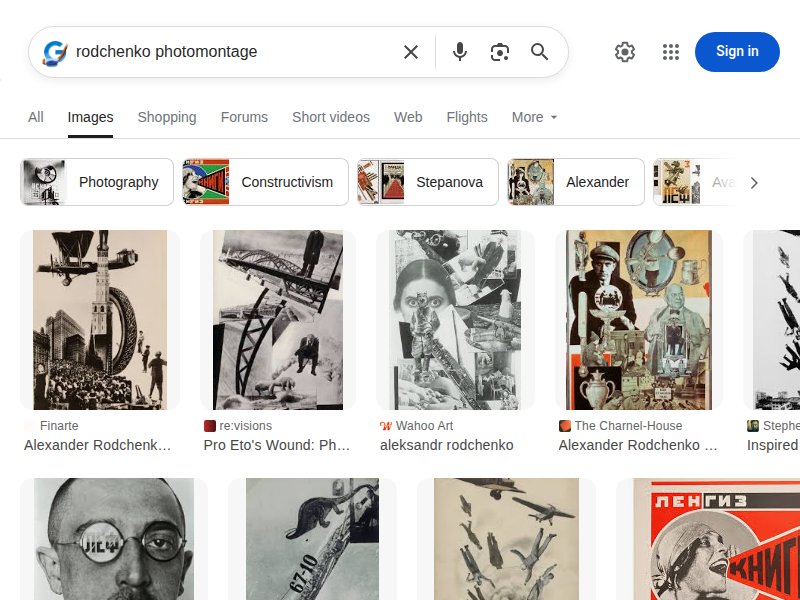Switch to the Shopping tab
The height and width of the screenshot is (600, 800).
click(x=167, y=117)
